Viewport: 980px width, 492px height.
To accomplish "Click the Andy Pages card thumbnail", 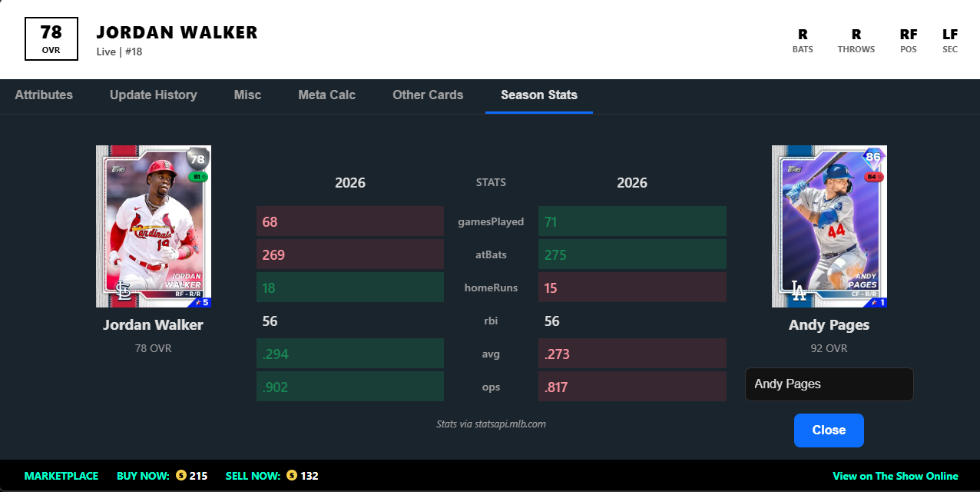I will 829,227.
